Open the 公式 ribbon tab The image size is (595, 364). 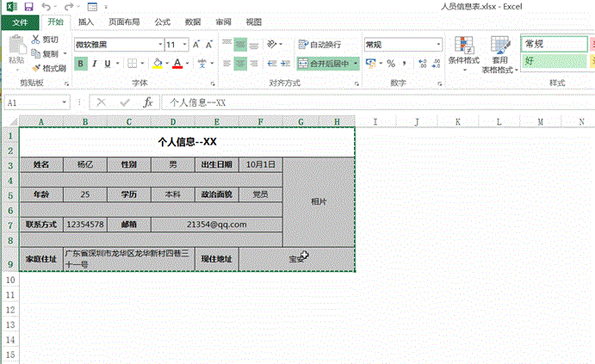click(x=162, y=22)
